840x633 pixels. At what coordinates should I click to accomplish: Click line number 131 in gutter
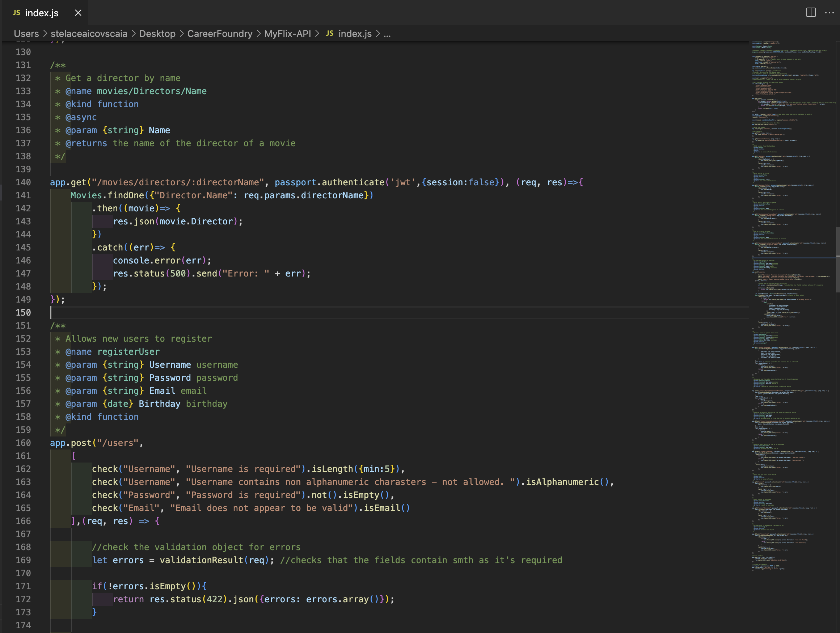click(x=23, y=65)
